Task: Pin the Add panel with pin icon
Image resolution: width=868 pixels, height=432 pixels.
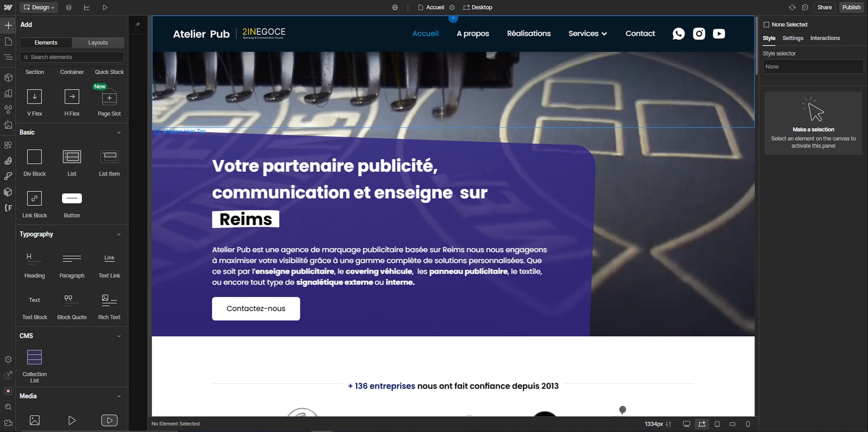Action: pyautogui.click(x=138, y=24)
